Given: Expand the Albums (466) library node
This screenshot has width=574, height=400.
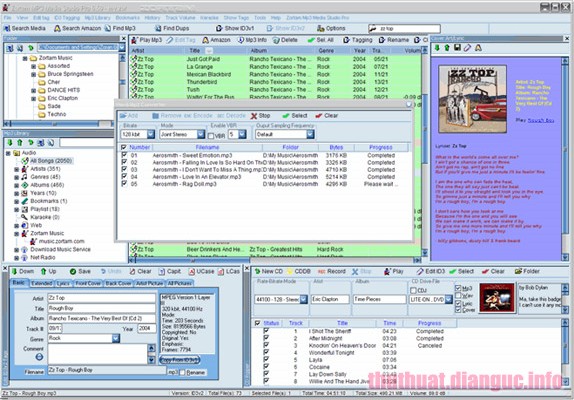Looking at the screenshot, I should pos(16,185).
